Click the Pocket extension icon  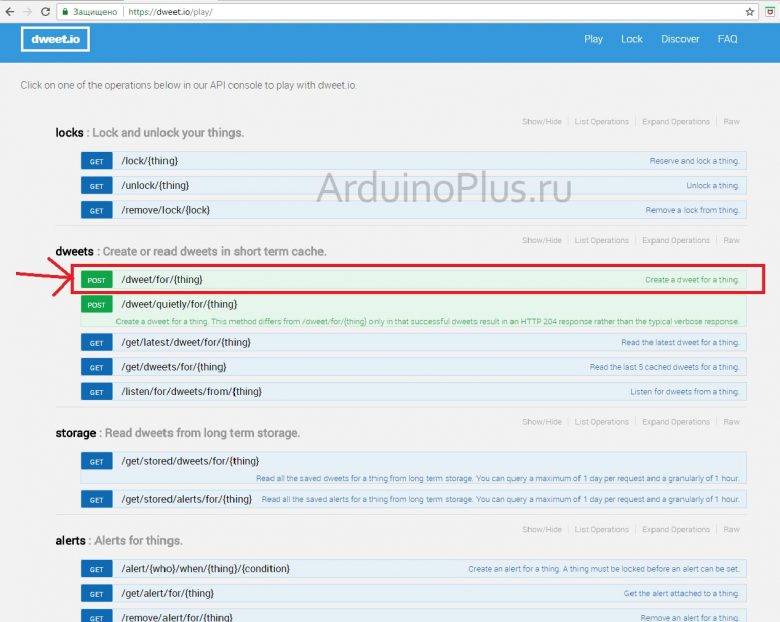click(x=770, y=12)
